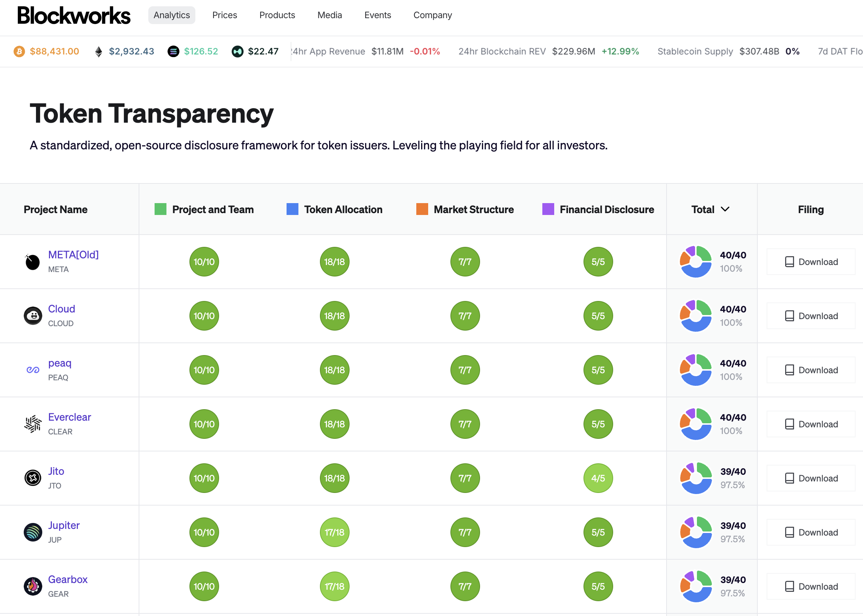
Task: Open the Media menu item
Action: tap(329, 15)
